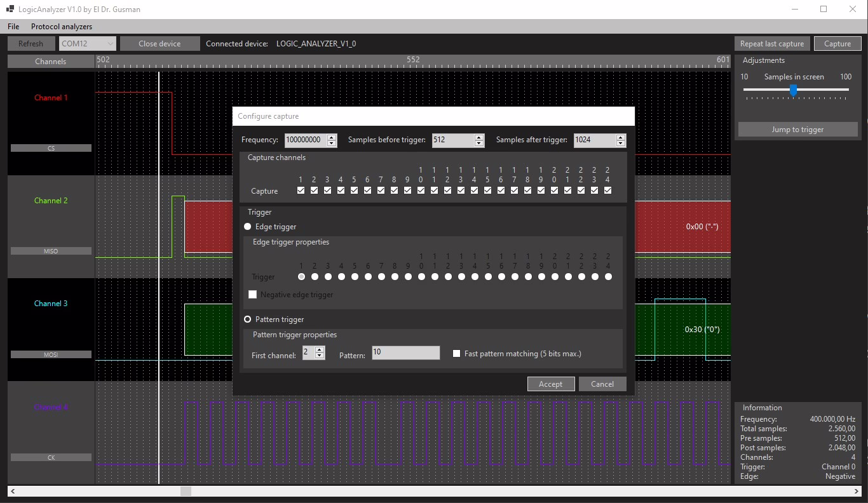Image resolution: width=868 pixels, height=503 pixels.
Task: Enable Fast pattern matching checkbox
Action: [456, 354]
